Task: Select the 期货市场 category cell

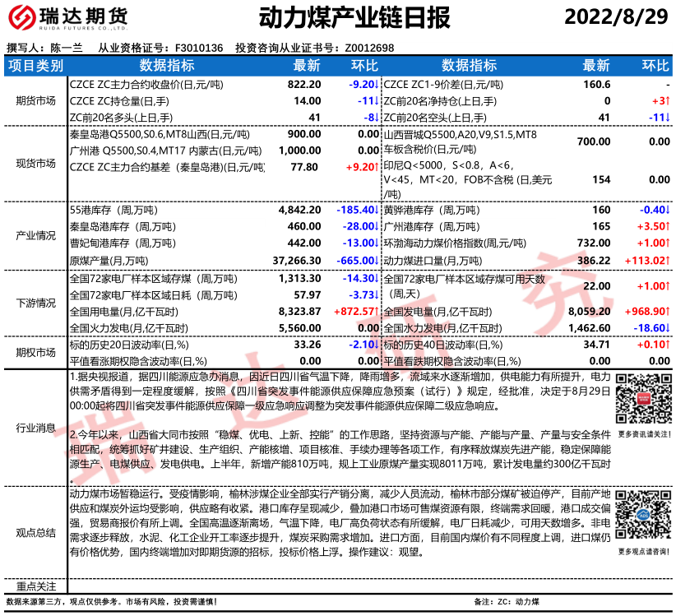Action: (x=35, y=101)
